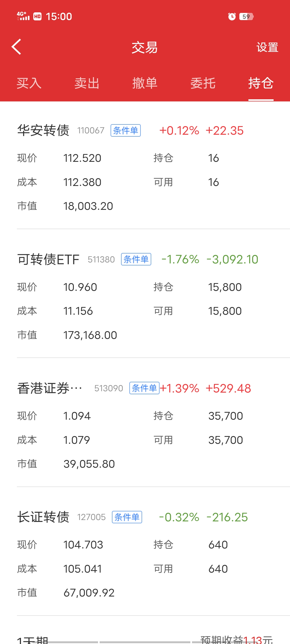This screenshot has height=644, width=290.
Task: Open the 长证转债 holding entry
Action: click(44, 517)
